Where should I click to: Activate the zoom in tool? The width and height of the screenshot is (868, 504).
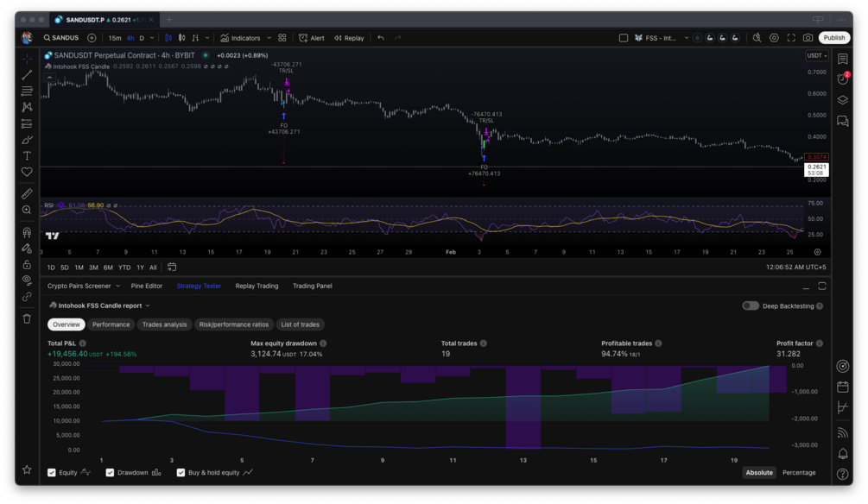click(27, 210)
